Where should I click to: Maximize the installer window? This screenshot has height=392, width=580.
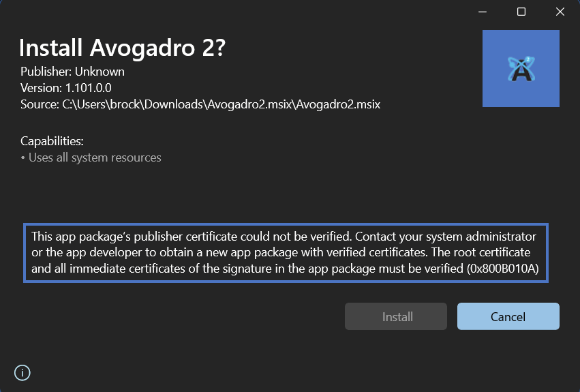point(521,12)
